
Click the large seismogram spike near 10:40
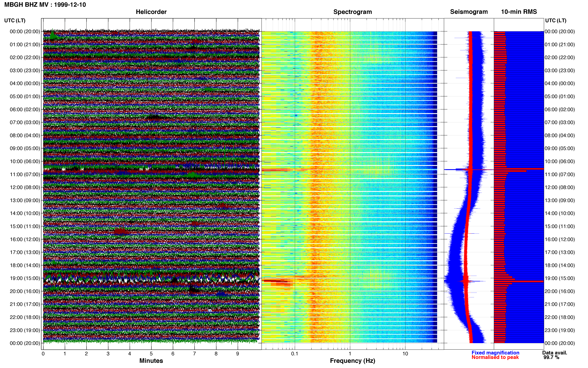coord(469,169)
